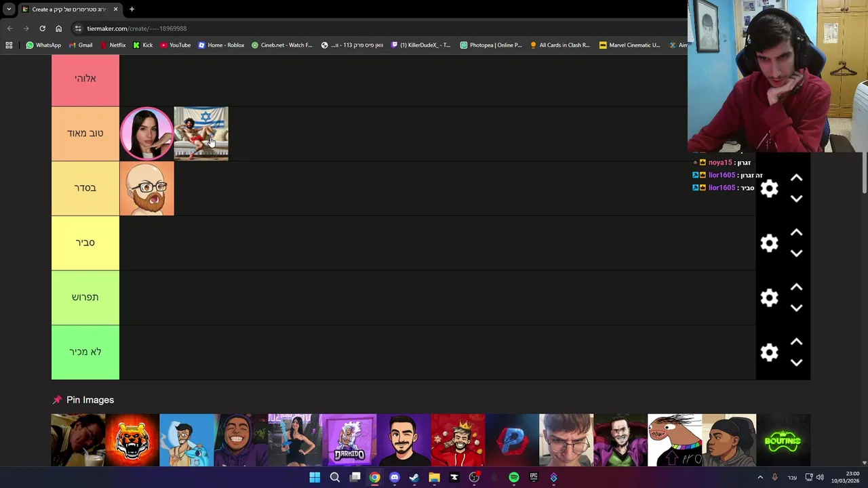Click the תפרוש tier label

(x=85, y=298)
